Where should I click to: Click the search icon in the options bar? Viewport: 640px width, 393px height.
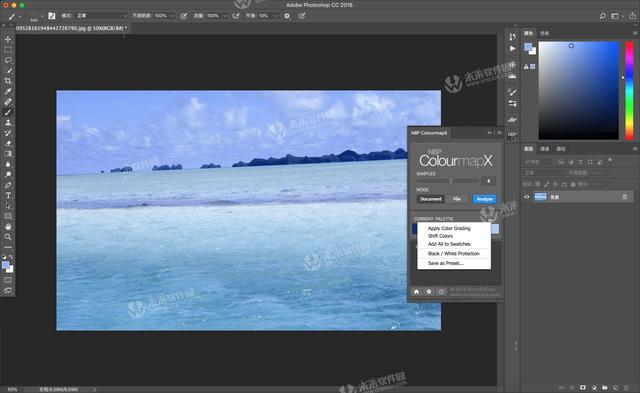[x=602, y=16]
